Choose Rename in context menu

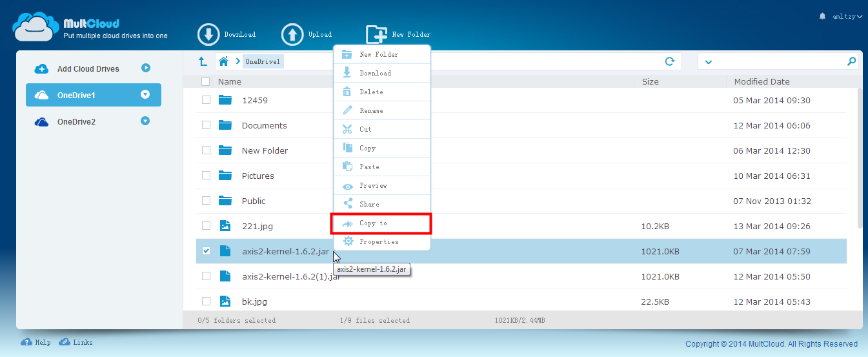pos(381,110)
